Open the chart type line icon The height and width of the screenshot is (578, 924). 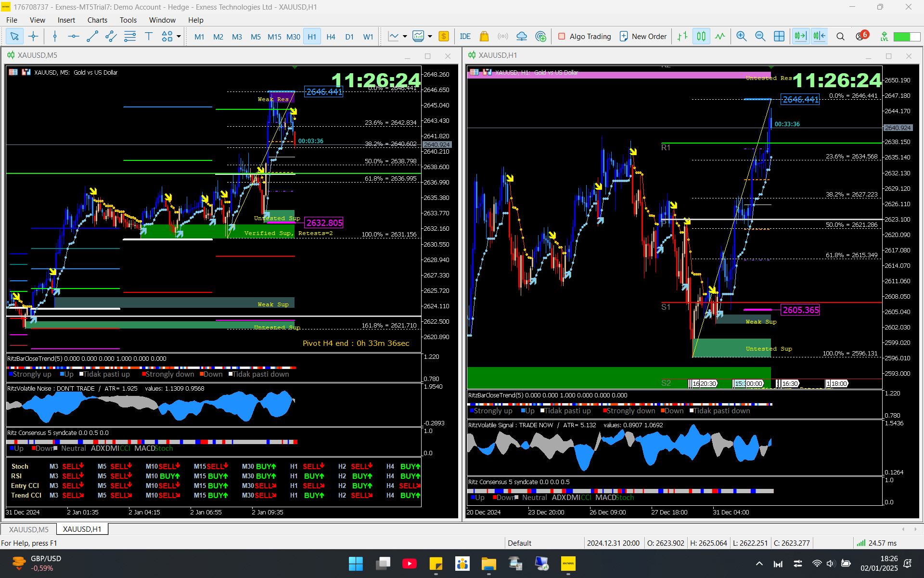(x=394, y=36)
